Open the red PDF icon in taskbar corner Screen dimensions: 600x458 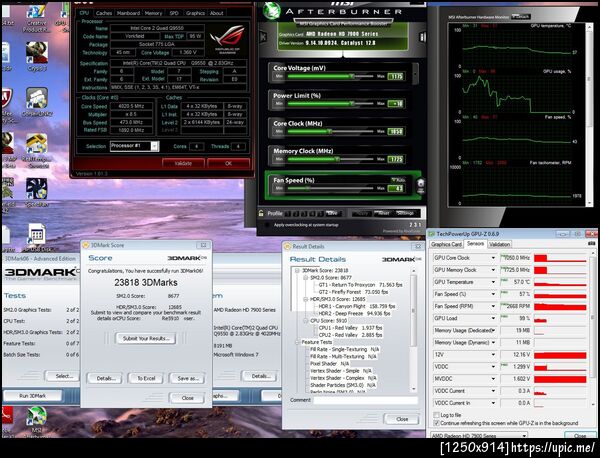pyautogui.click(x=7, y=417)
